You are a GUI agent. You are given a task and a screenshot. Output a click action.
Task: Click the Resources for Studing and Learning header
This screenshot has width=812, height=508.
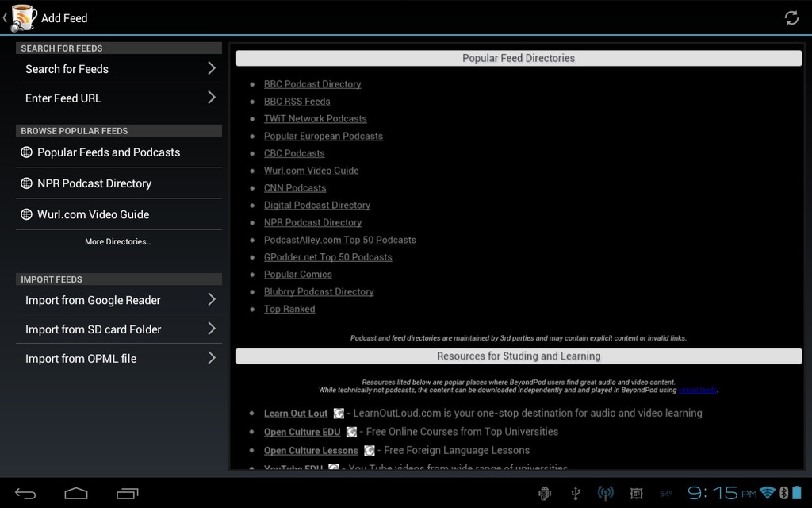tap(519, 356)
